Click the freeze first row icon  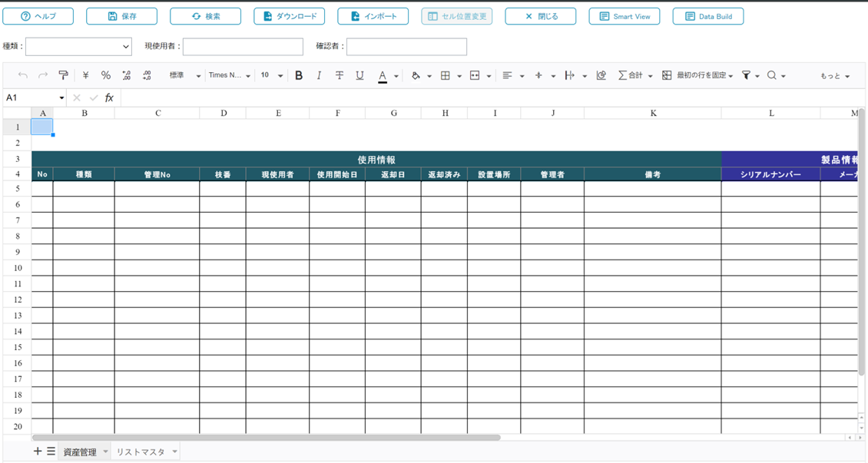point(667,75)
